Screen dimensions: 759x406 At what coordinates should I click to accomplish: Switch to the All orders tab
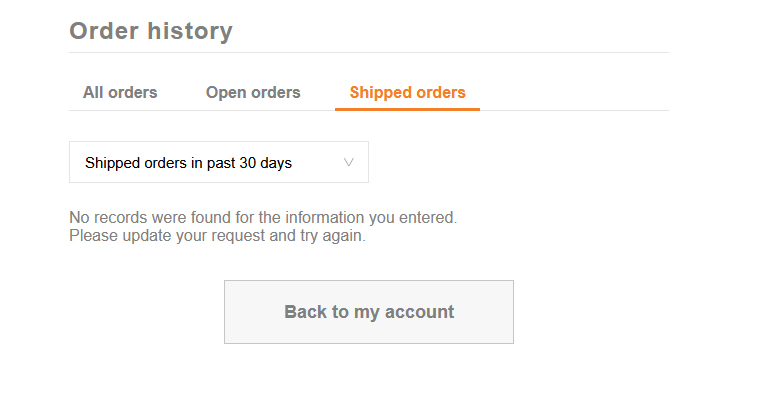120,92
